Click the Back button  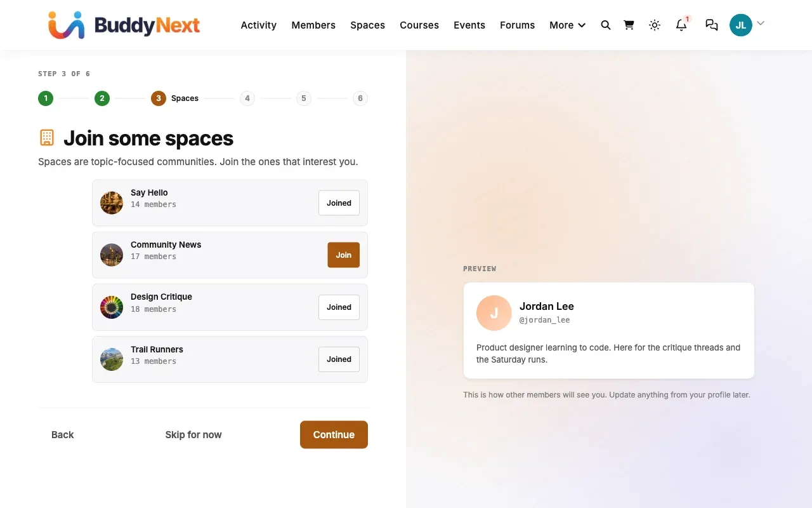63,435
